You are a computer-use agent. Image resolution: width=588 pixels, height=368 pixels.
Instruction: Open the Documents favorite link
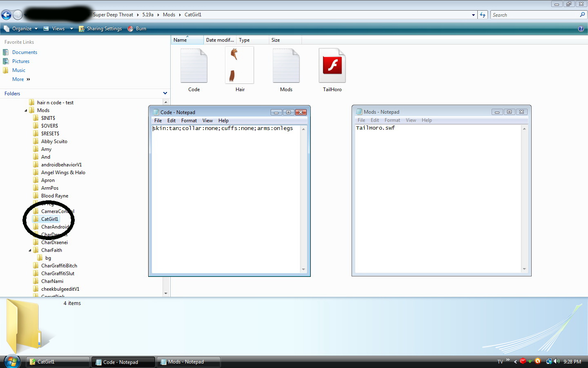coord(24,52)
